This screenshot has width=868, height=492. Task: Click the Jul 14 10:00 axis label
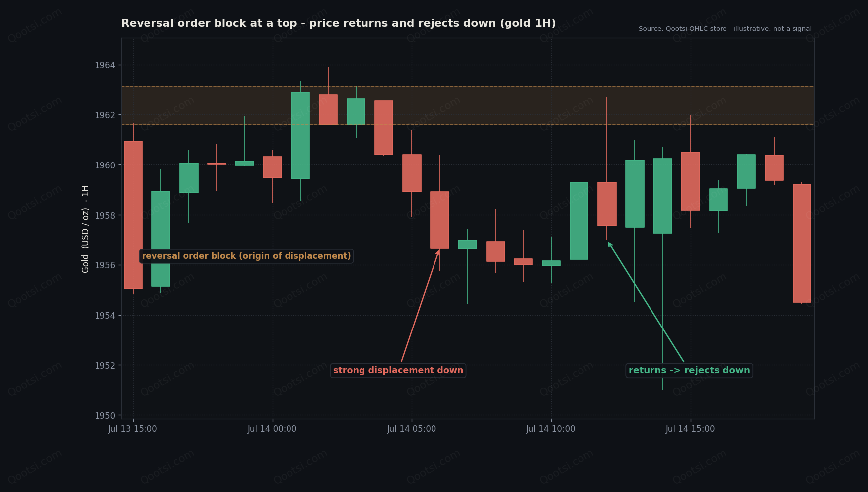click(x=551, y=429)
